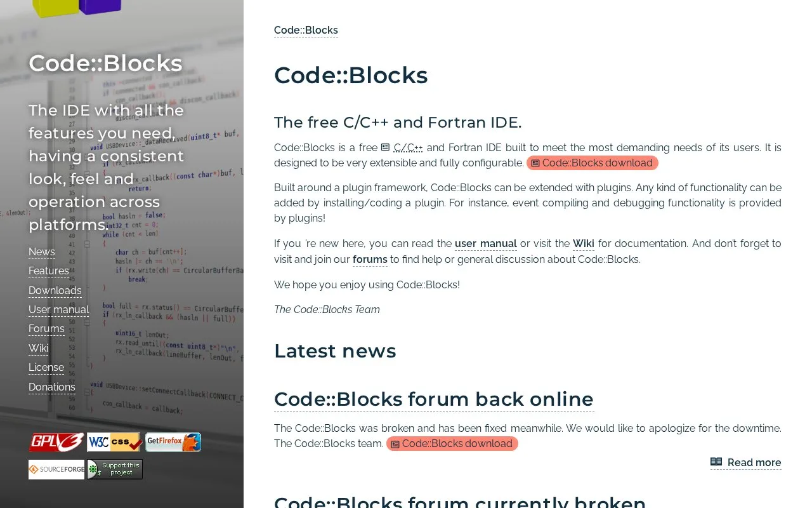Click the GPLv3 license badge
This screenshot has width=812, height=508.
[x=56, y=442]
